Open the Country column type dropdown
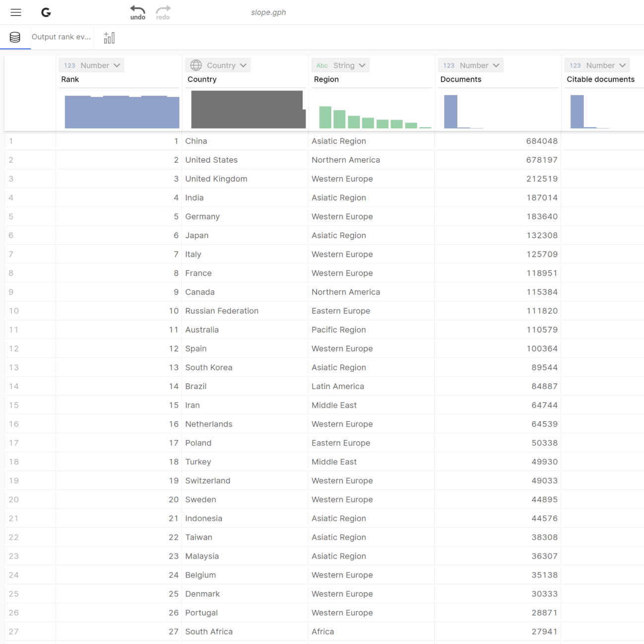 click(x=218, y=65)
